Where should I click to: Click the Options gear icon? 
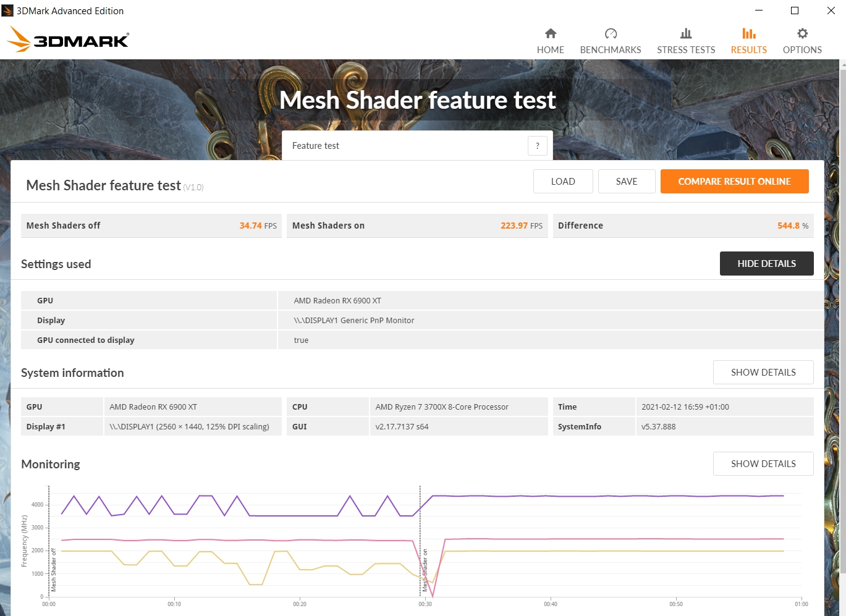pyautogui.click(x=802, y=33)
